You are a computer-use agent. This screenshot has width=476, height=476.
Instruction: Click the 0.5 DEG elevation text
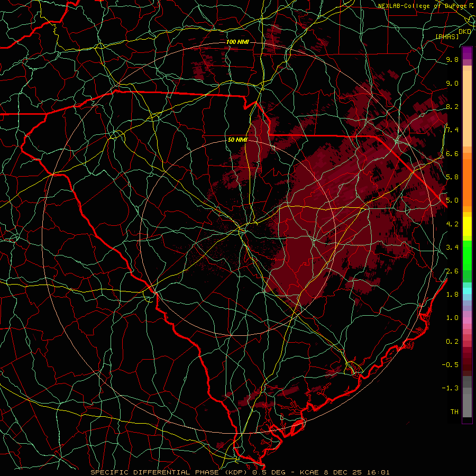tap(269, 472)
